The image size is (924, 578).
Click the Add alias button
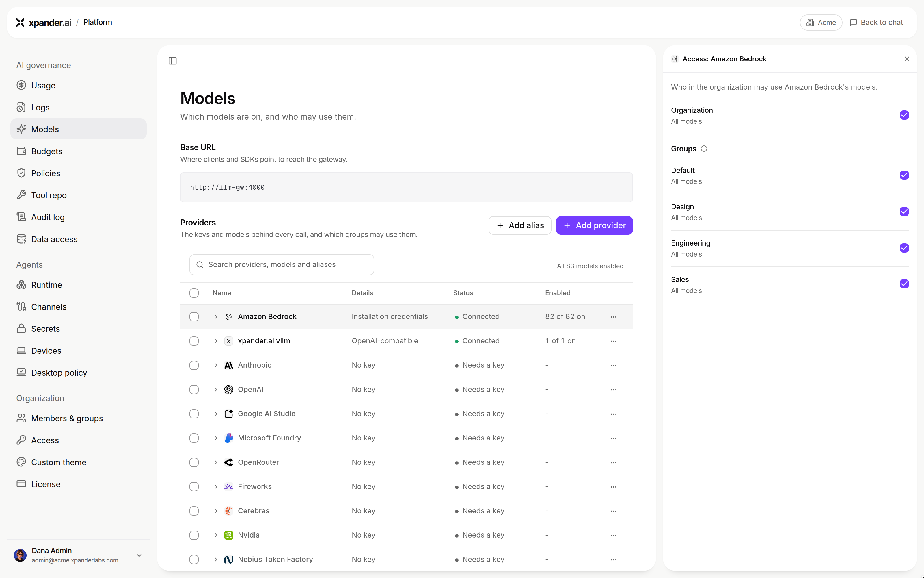click(x=520, y=225)
